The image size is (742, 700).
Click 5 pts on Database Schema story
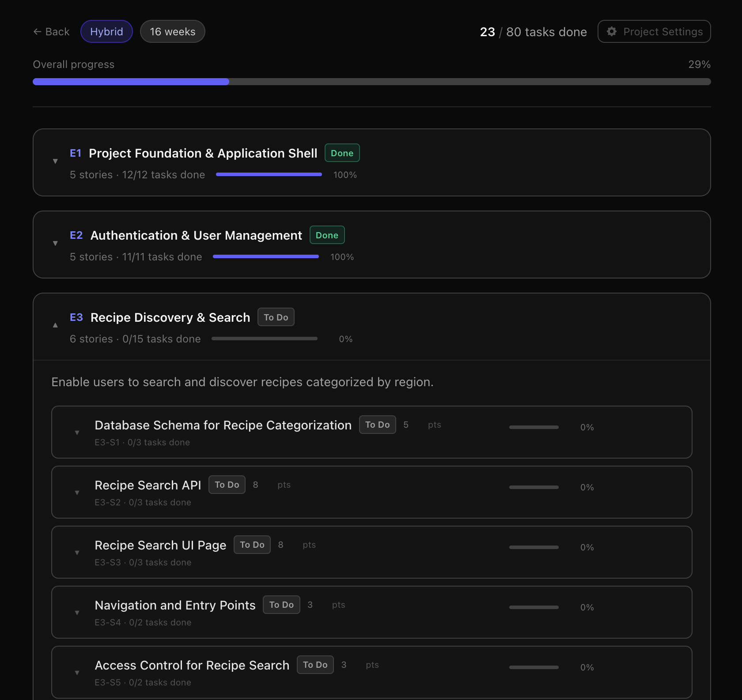[422, 425]
